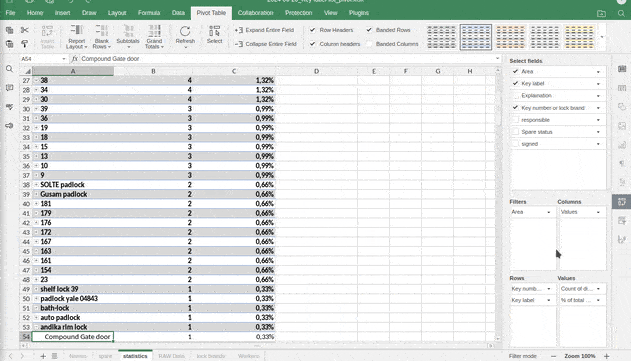Click the Cut scissors icon

click(x=25, y=30)
